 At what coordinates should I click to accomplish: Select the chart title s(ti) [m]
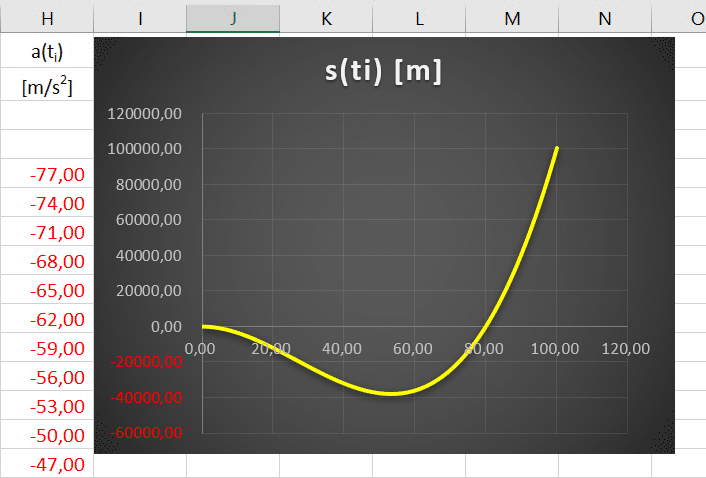click(384, 73)
